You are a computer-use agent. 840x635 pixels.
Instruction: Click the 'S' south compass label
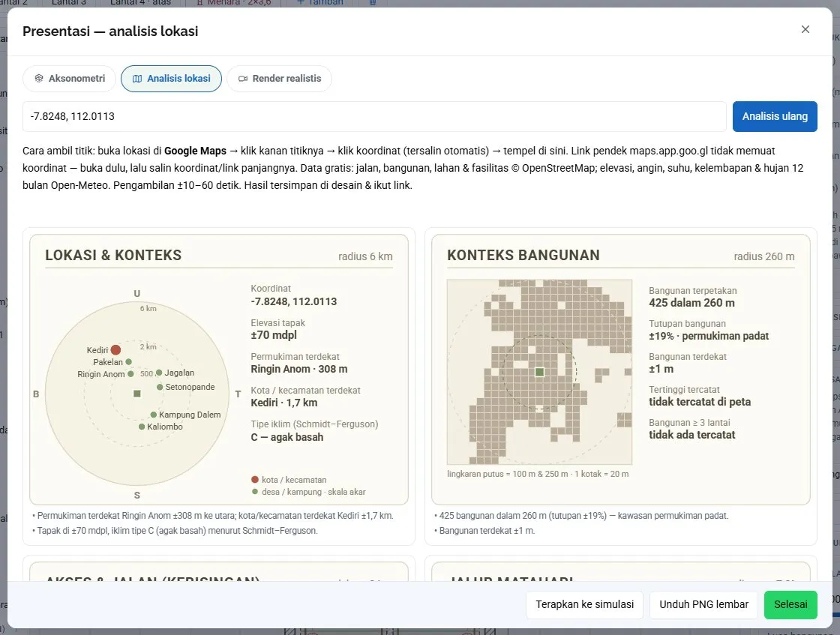tap(137, 496)
